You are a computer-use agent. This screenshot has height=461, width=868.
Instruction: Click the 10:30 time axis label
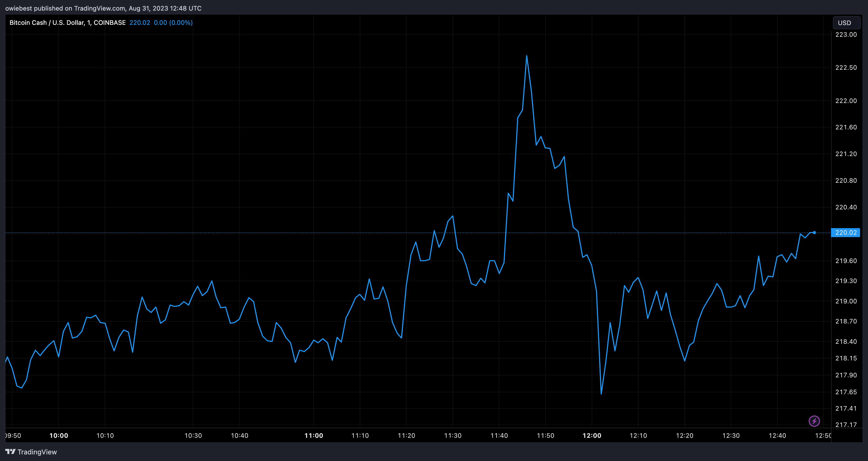(x=193, y=435)
